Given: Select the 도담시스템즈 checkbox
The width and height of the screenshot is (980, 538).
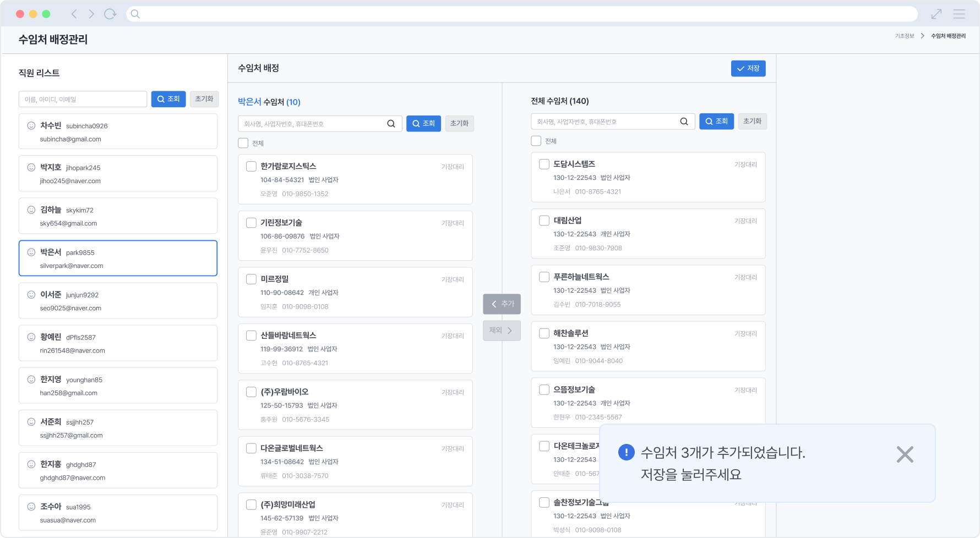Looking at the screenshot, I should (x=544, y=164).
